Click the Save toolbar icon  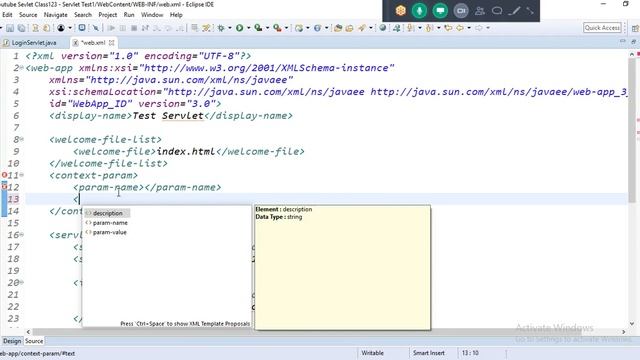click(10, 28)
